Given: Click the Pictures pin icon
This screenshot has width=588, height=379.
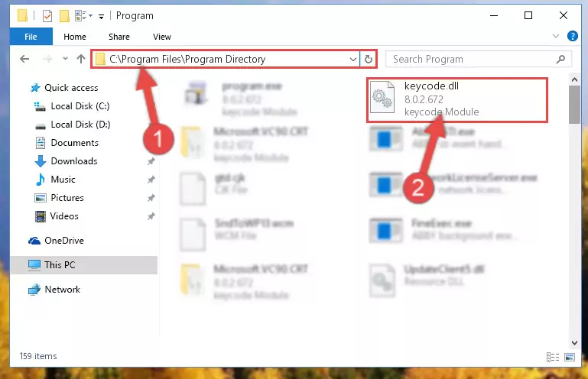Looking at the screenshot, I should [151, 198].
